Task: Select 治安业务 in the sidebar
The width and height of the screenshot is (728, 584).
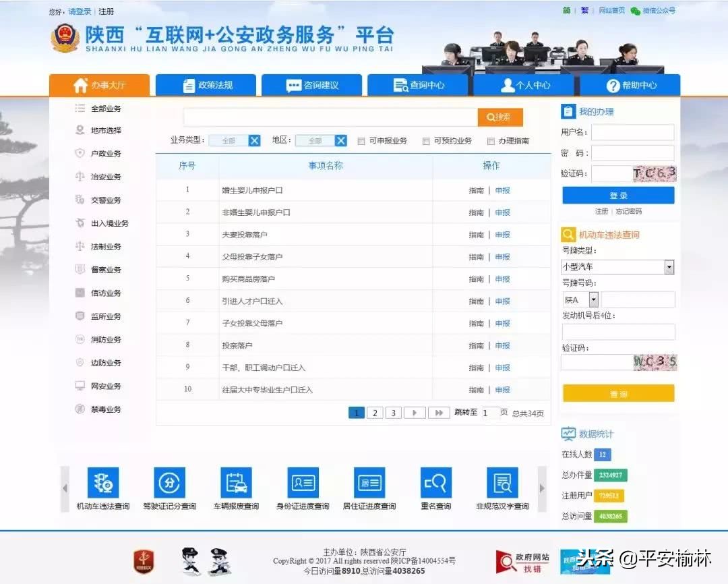Action: (106, 177)
